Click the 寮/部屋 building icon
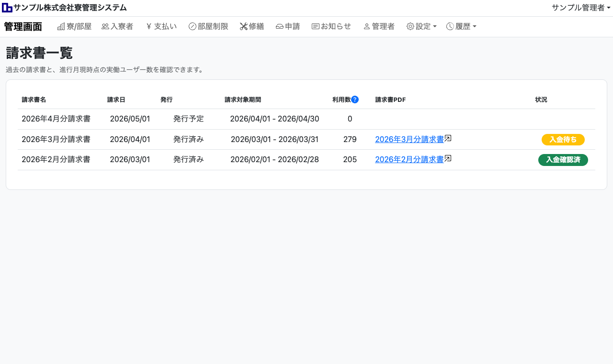This screenshot has height=364, width=613. tap(61, 27)
